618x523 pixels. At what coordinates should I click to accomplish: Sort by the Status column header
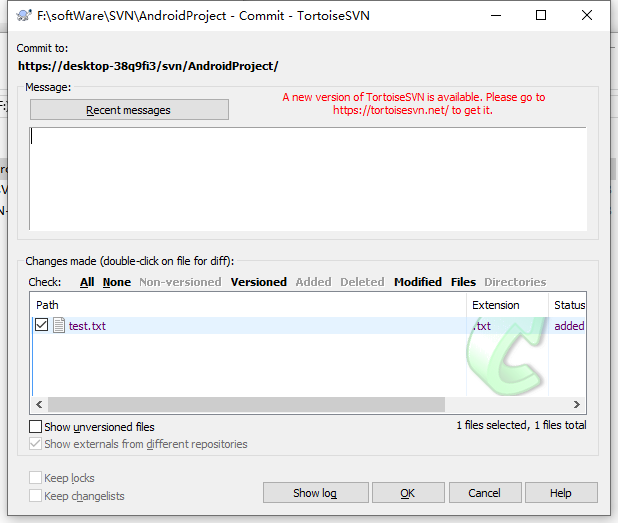click(x=567, y=305)
